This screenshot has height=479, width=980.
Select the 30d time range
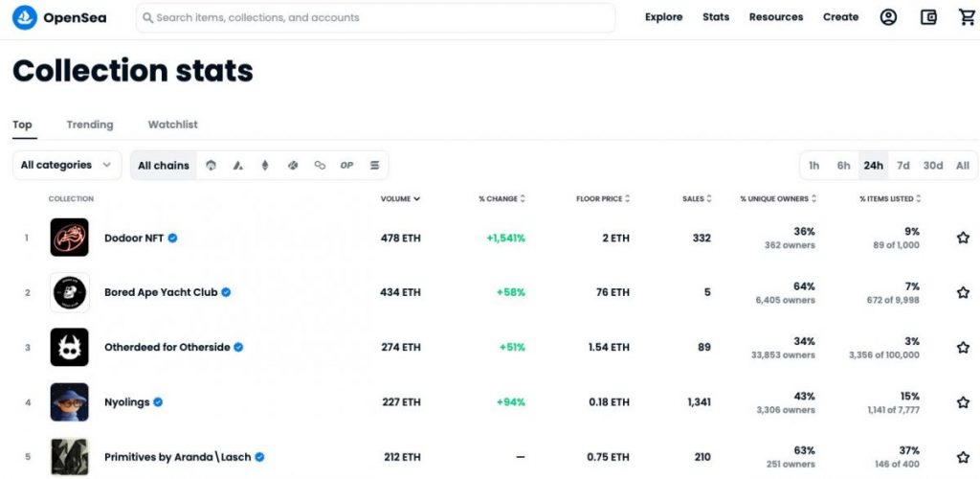pyautogui.click(x=933, y=165)
